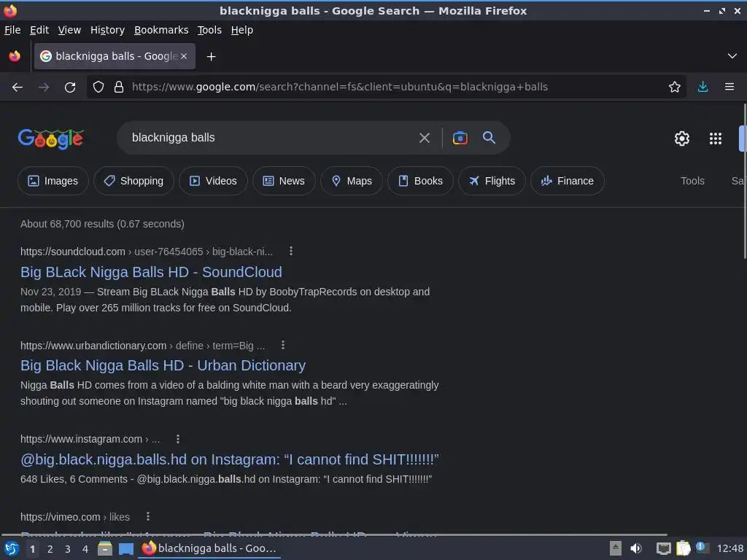
Task: Click the vimeo.com likes URL text
Action: (75, 517)
